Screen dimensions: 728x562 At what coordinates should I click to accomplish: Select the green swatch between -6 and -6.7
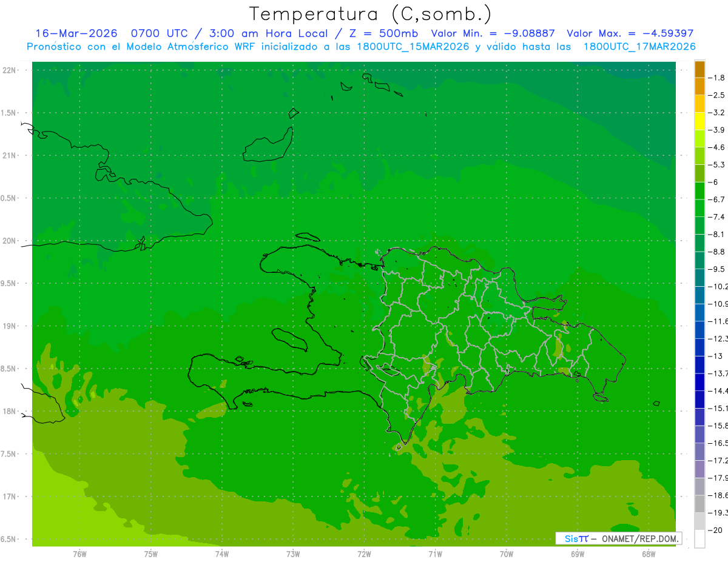pos(699,190)
